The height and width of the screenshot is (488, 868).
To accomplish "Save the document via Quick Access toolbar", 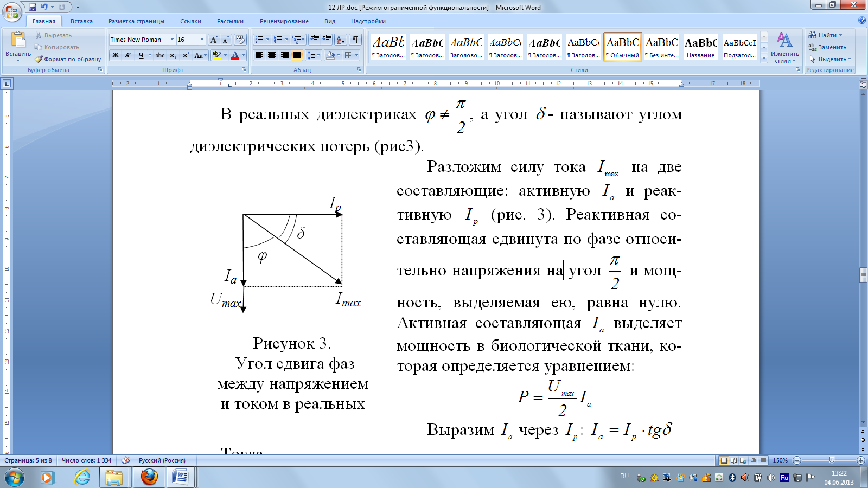I will tap(33, 7).
